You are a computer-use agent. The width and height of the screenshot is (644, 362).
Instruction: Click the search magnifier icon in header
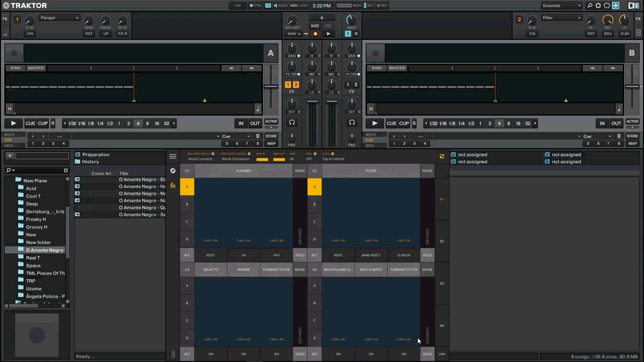tap(590, 5)
